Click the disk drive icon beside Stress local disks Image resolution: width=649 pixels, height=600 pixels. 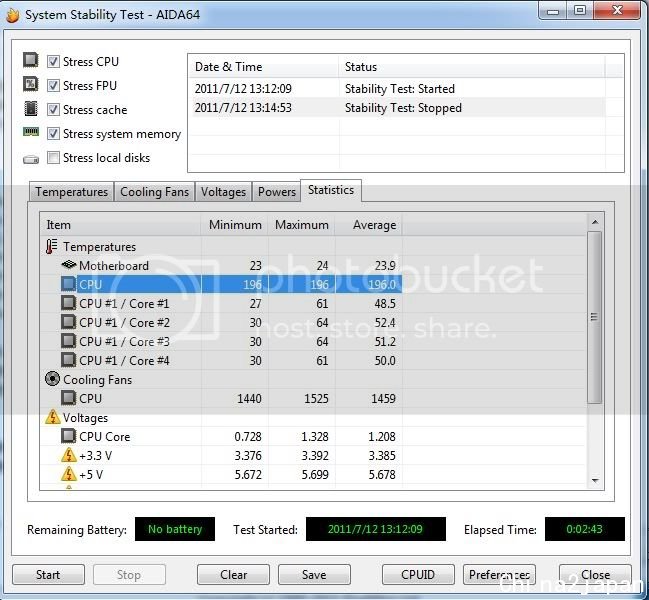click(x=31, y=159)
